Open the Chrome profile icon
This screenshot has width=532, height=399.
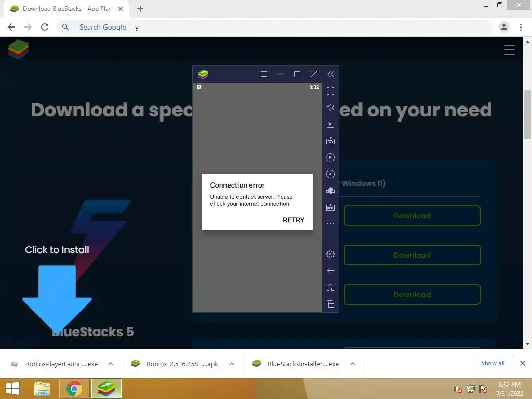coord(504,27)
